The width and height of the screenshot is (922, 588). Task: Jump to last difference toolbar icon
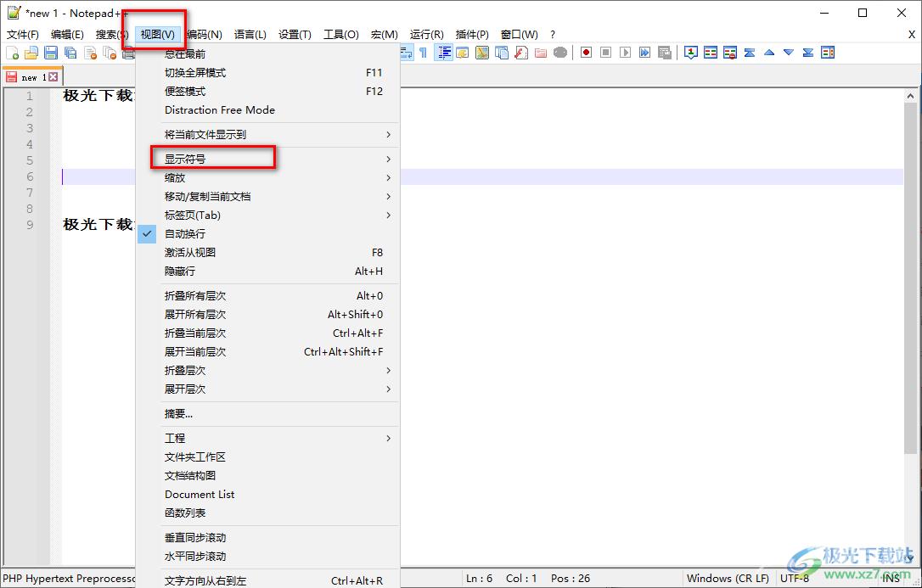808,53
